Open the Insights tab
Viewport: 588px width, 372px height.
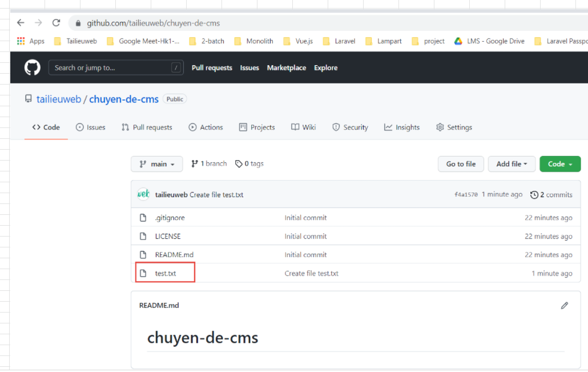tap(402, 127)
